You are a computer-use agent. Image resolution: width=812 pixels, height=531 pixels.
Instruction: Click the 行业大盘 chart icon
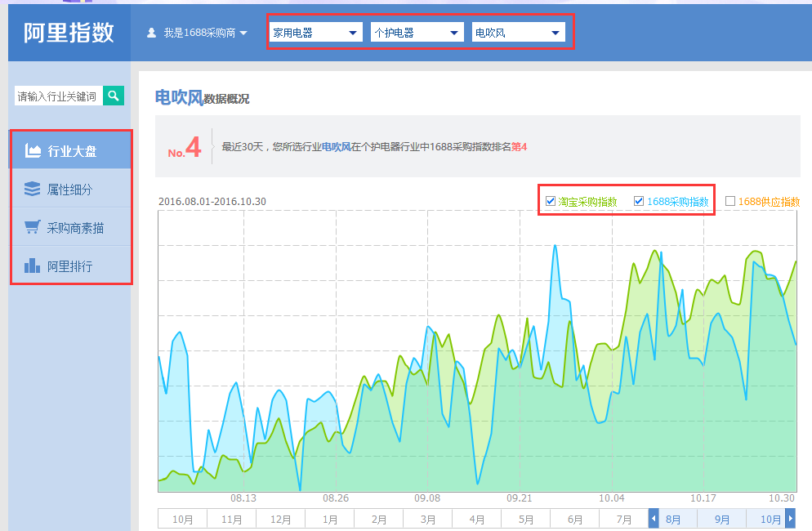(33, 150)
